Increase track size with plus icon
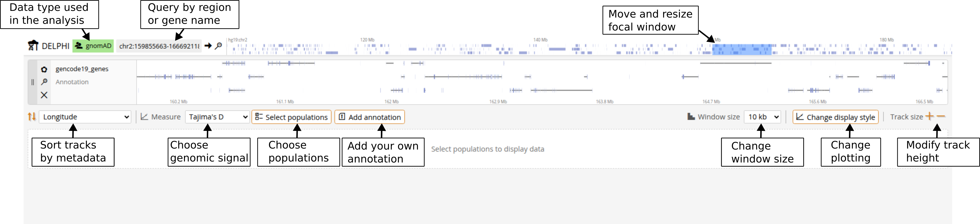980x224 pixels. [929, 116]
